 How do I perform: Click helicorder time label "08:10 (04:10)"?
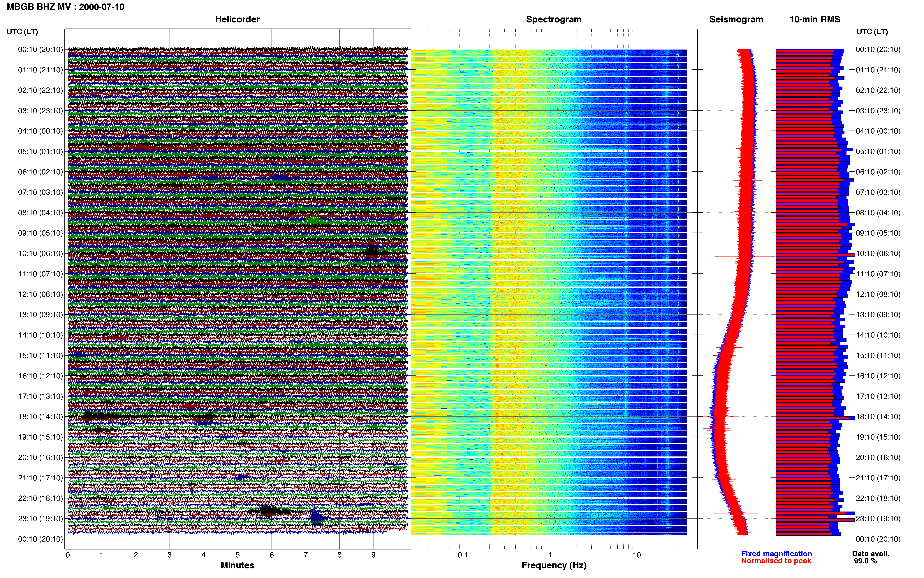point(41,212)
